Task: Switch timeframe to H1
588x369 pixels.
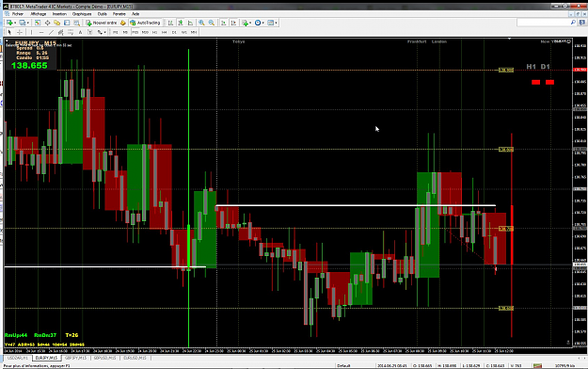Action: pyautogui.click(x=154, y=32)
